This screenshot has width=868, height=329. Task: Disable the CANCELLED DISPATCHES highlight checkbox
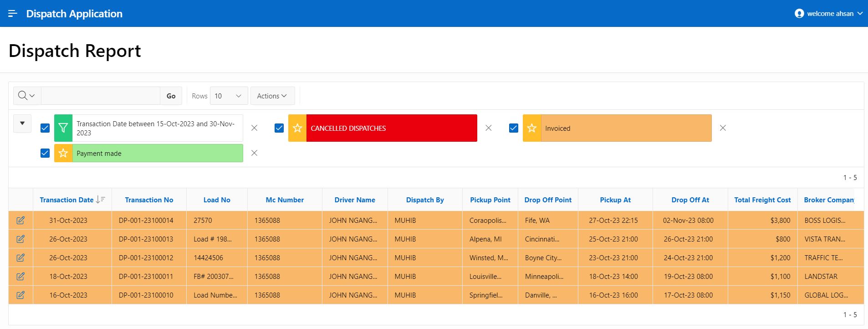click(279, 128)
